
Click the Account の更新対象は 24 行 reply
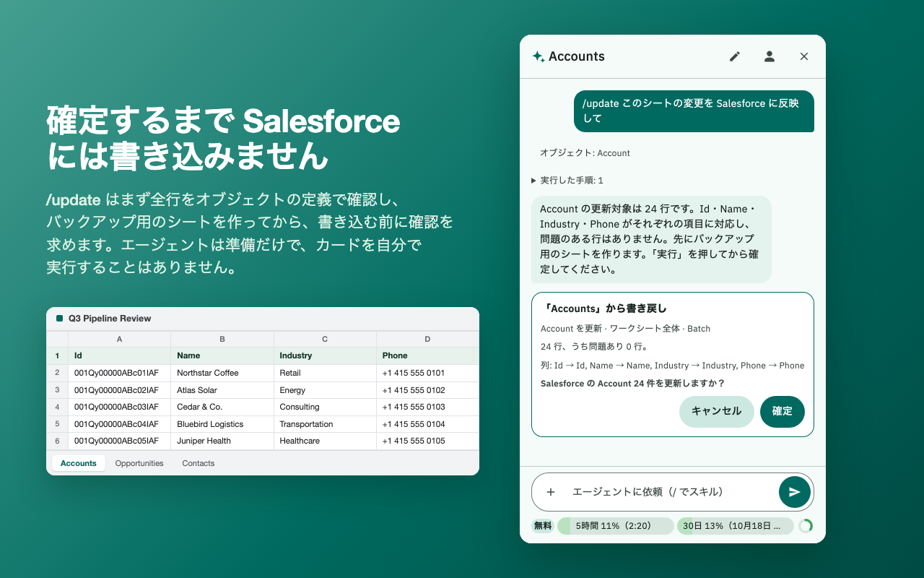click(x=651, y=239)
